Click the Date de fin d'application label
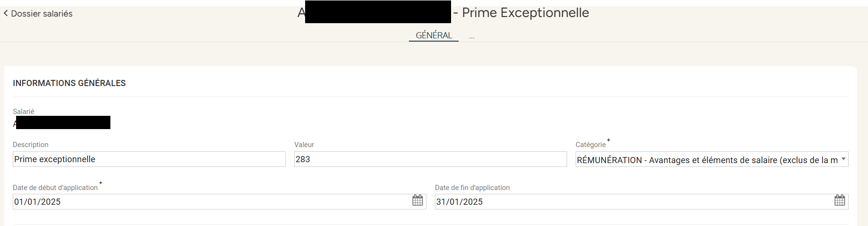Screen dimensions: 868x226 click(x=472, y=188)
